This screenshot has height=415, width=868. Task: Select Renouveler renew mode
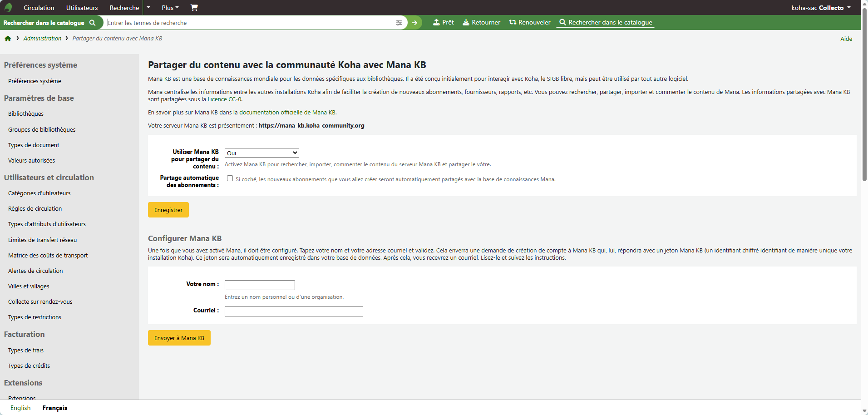click(x=529, y=22)
